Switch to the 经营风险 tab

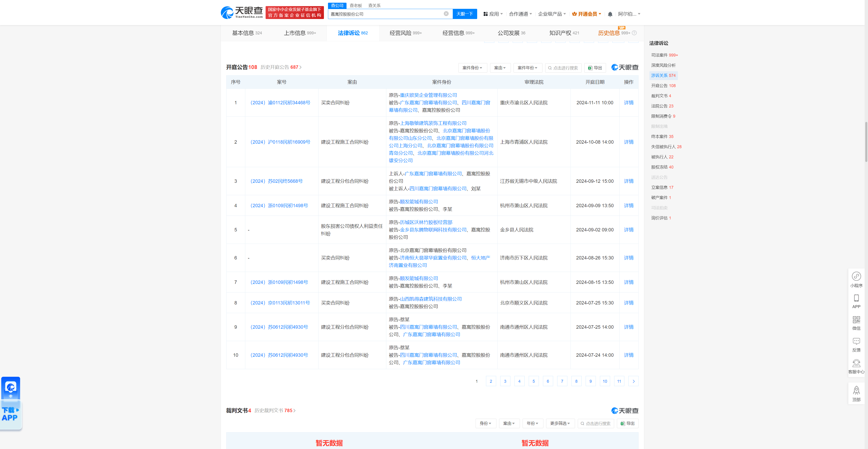click(x=406, y=33)
